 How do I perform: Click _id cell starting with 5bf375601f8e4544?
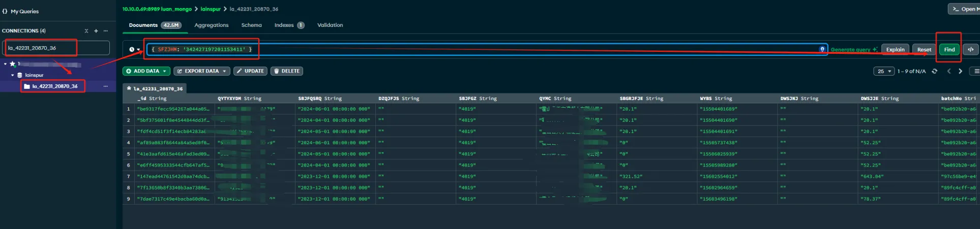pyautogui.click(x=173, y=120)
